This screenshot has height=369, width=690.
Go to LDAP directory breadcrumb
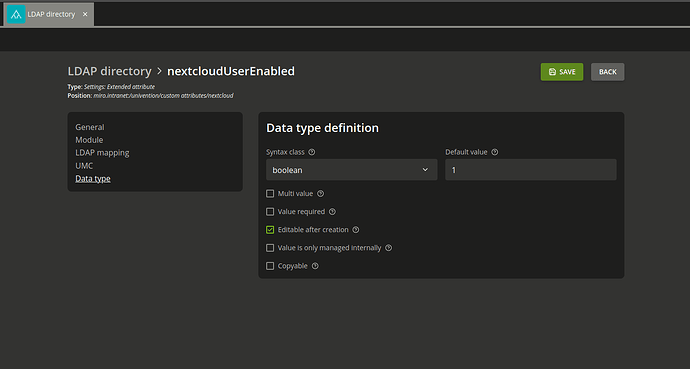pyautogui.click(x=110, y=71)
